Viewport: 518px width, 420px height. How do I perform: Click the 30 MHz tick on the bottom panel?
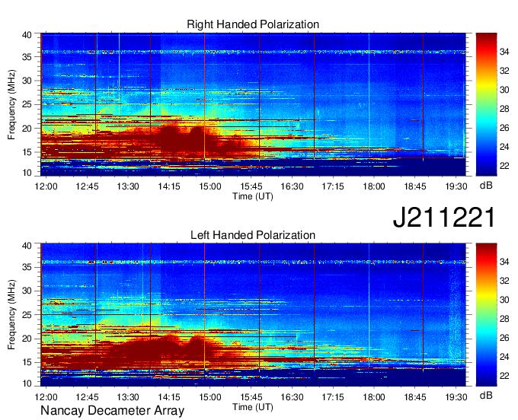tap(27, 291)
